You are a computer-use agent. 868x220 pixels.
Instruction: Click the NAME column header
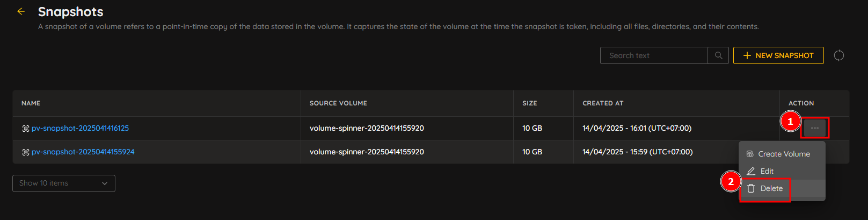[x=31, y=103]
